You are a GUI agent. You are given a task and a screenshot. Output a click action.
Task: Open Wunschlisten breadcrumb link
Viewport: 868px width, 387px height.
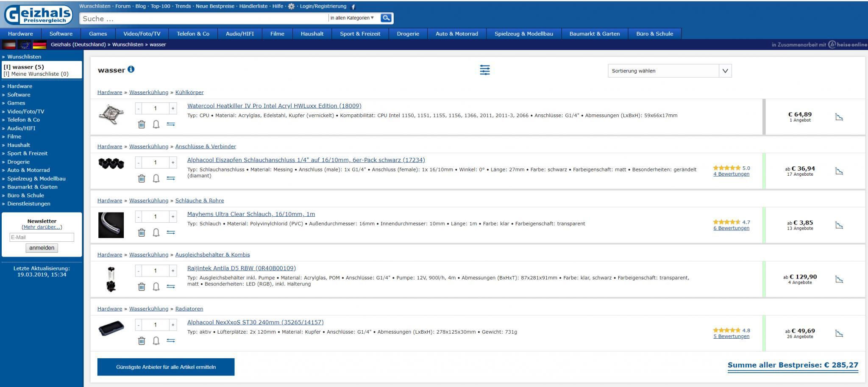click(128, 44)
